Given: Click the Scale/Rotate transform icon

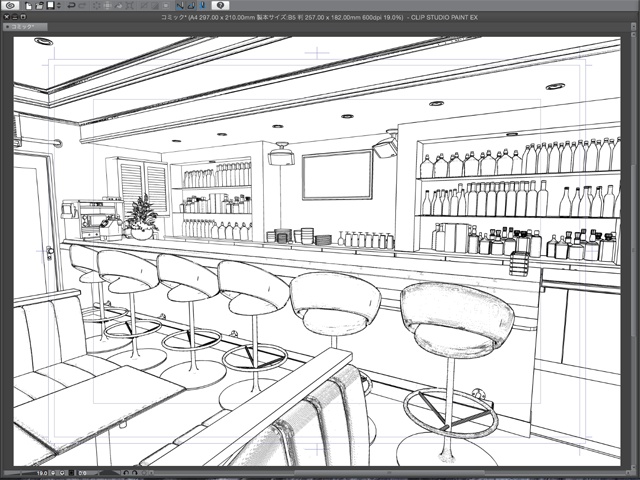Looking at the screenshot, I should (x=130, y=6).
